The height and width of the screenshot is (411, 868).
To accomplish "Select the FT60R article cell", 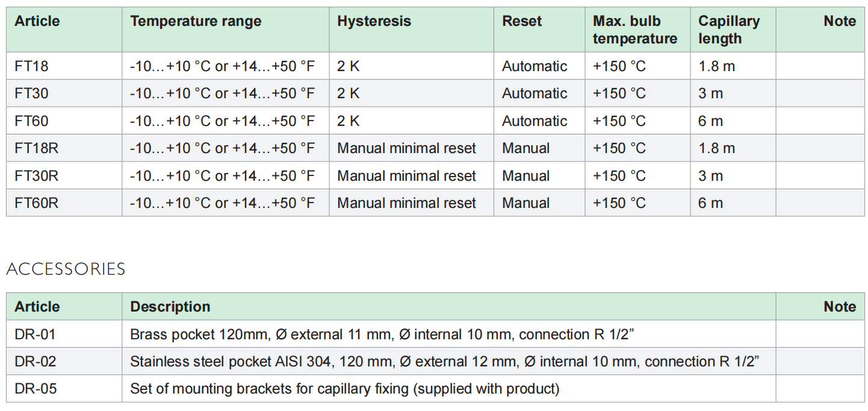I will click(x=36, y=203).
